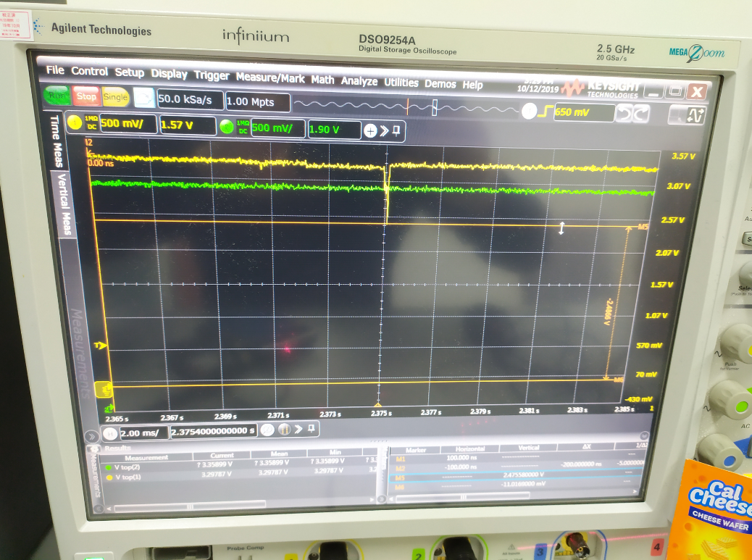Click the clear display icon next to Single
This screenshot has height=560, width=752.
click(x=143, y=99)
